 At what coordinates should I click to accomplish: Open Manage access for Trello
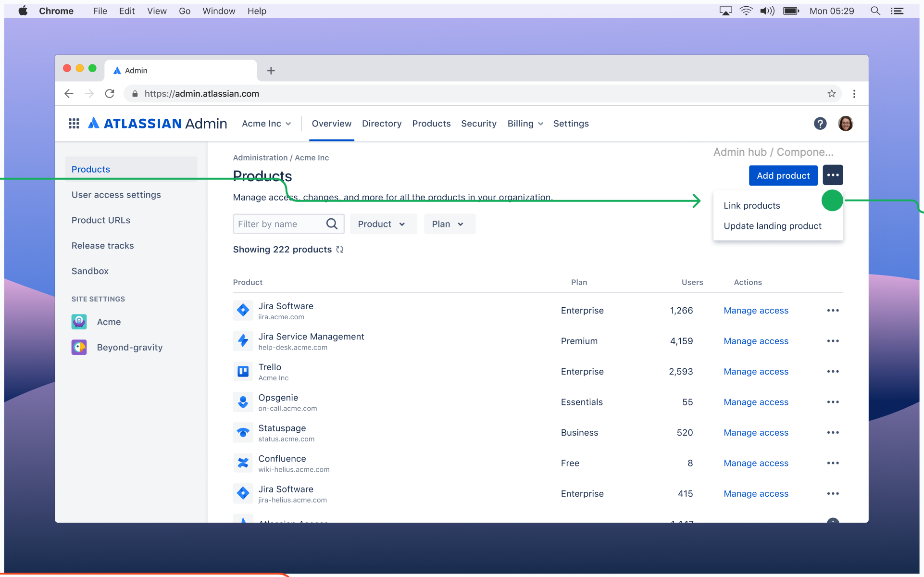tap(756, 371)
